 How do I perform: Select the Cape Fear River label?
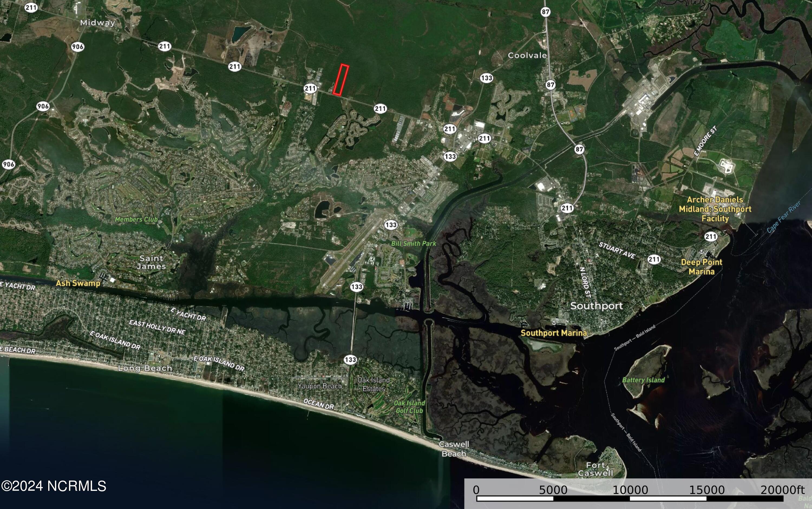click(784, 217)
